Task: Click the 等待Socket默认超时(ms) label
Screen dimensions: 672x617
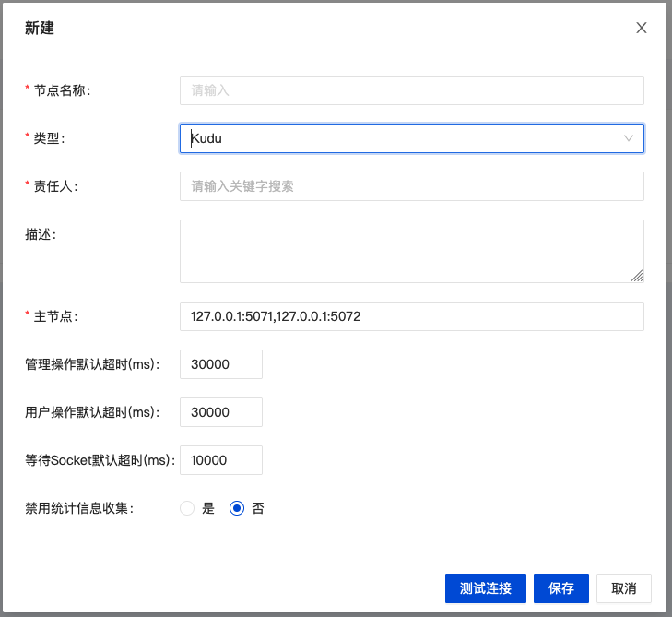Action: (x=100, y=460)
